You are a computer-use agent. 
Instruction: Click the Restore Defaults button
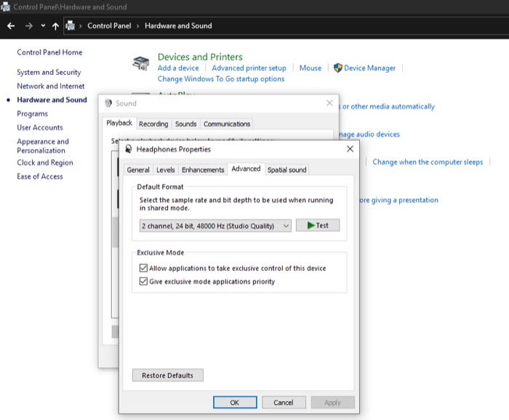(167, 376)
